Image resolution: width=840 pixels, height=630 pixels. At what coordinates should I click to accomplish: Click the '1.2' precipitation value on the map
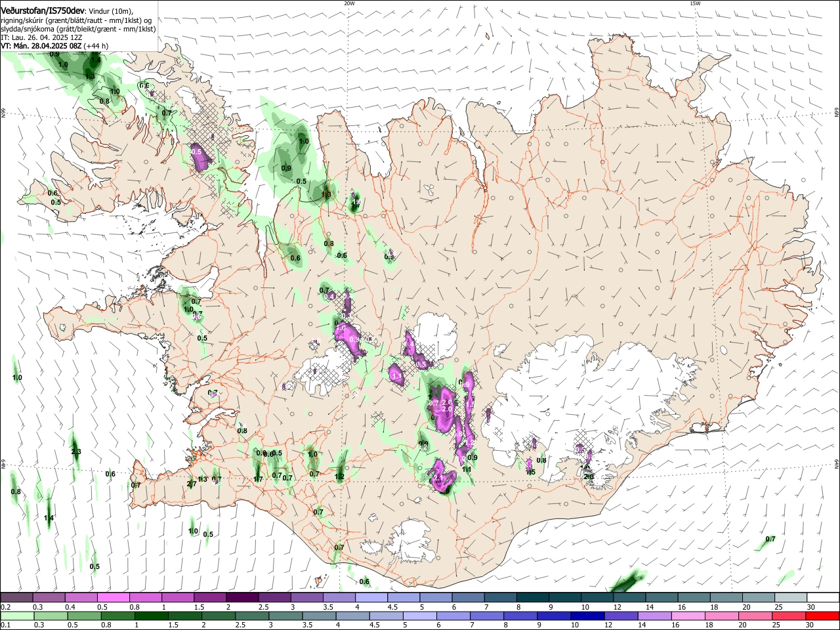pos(339,477)
